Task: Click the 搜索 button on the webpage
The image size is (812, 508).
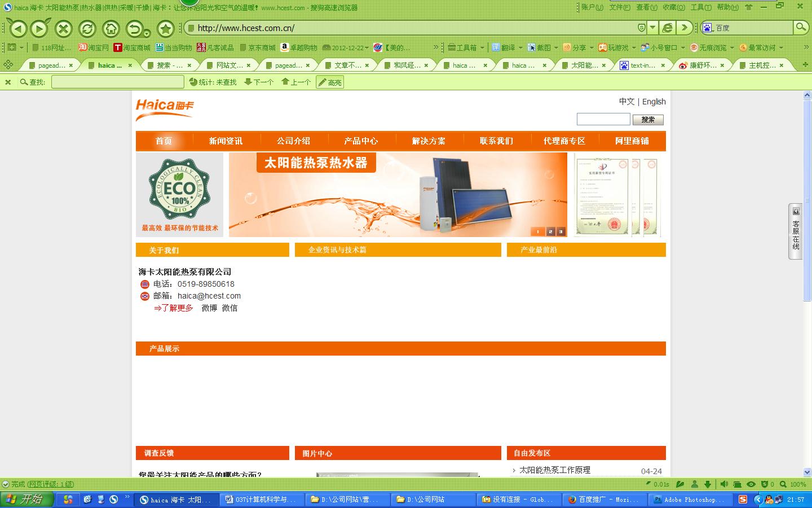Action: [648, 120]
